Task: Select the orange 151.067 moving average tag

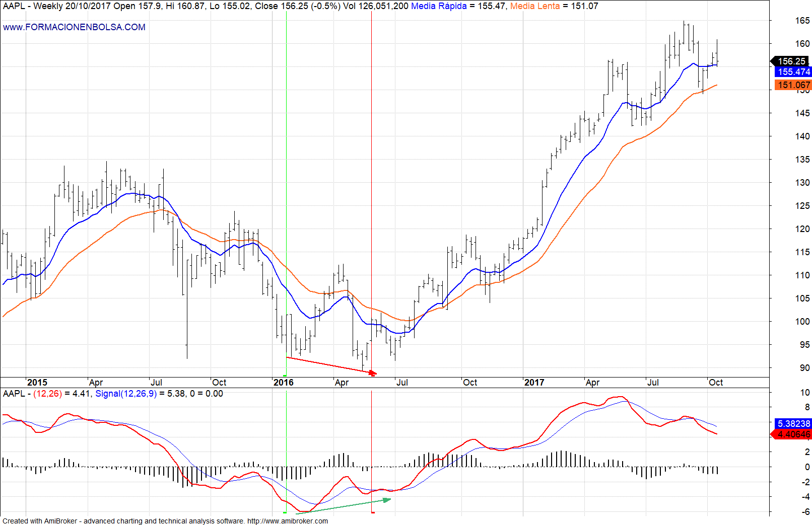Action: click(793, 85)
